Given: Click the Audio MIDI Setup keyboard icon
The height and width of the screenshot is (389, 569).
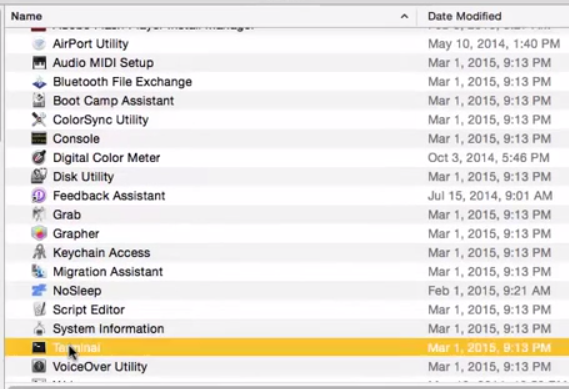Looking at the screenshot, I should [39, 63].
